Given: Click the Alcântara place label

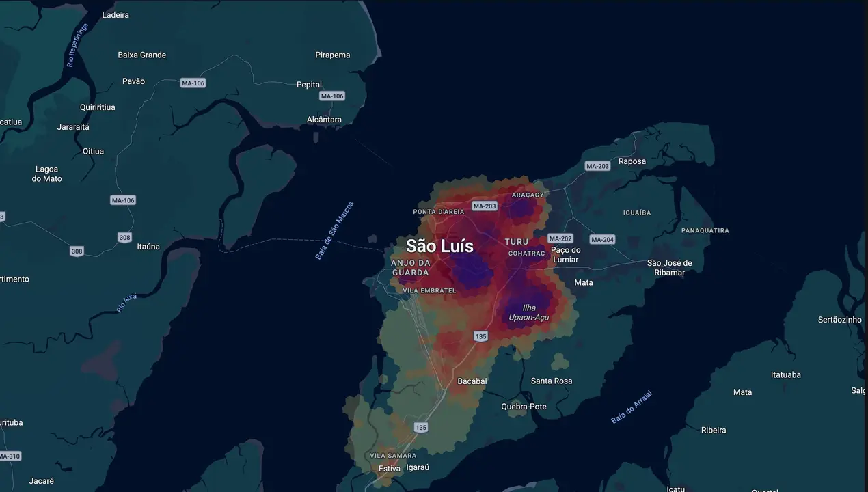Looking at the screenshot, I should coord(324,120).
